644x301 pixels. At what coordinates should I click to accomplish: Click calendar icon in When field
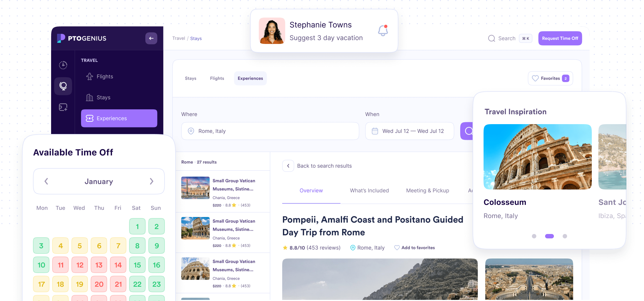pos(375,131)
